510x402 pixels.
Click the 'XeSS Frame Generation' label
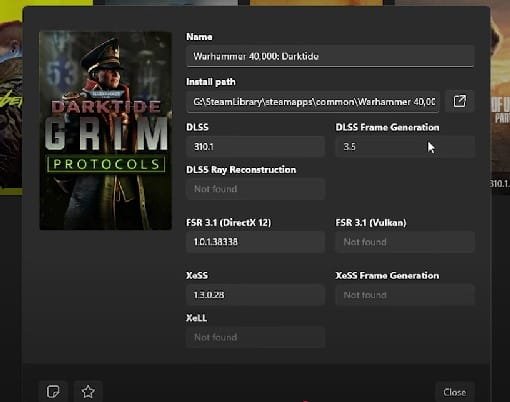387,276
